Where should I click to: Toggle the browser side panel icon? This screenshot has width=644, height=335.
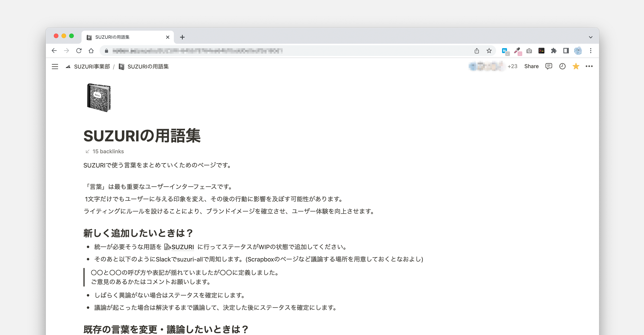coord(566,51)
